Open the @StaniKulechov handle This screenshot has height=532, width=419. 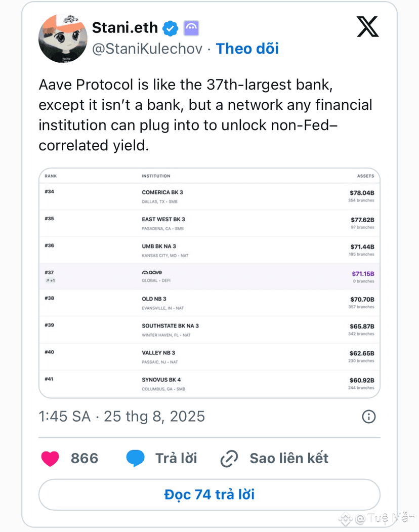(147, 49)
